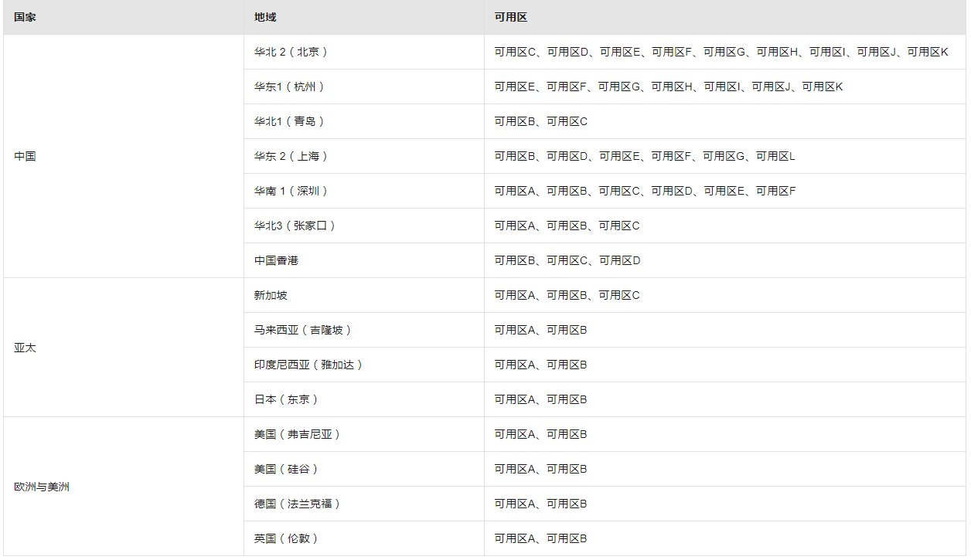
Task: Click the 地域 column header
Action: (x=265, y=17)
